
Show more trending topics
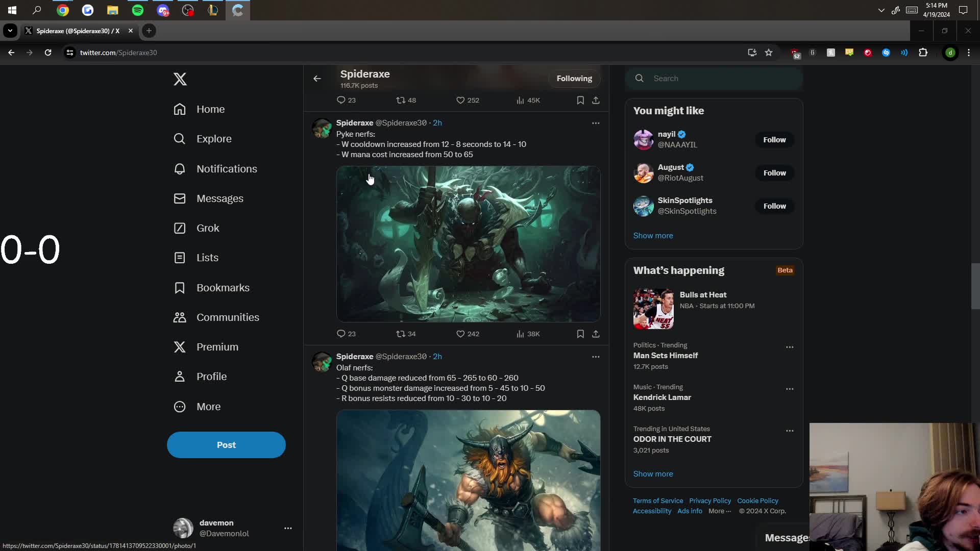tap(653, 474)
